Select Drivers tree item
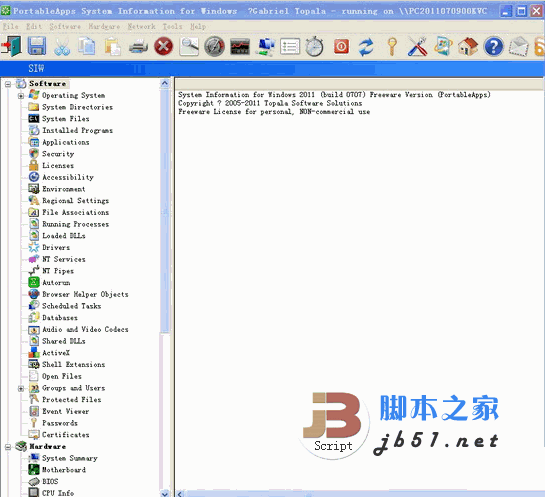The width and height of the screenshot is (545, 497). point(56,247)
